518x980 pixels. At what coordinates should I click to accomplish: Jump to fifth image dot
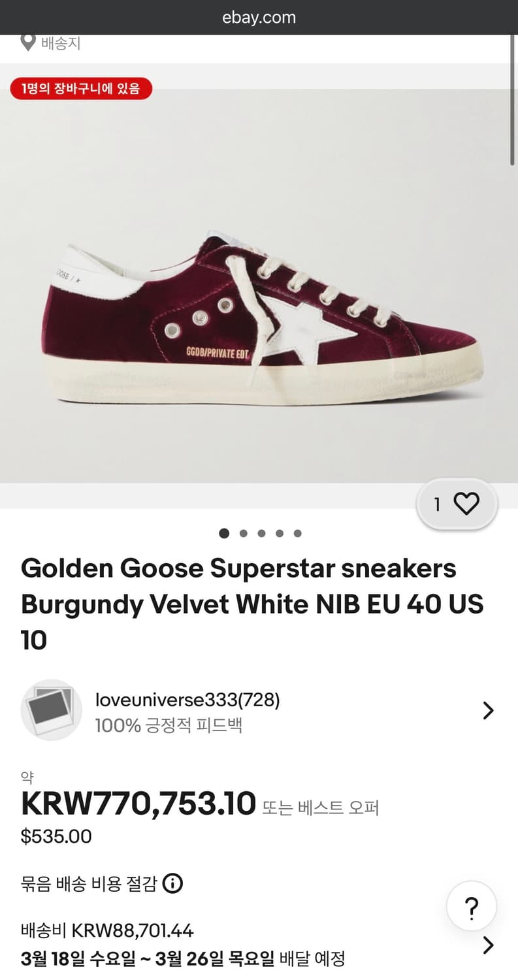point(298,533)
